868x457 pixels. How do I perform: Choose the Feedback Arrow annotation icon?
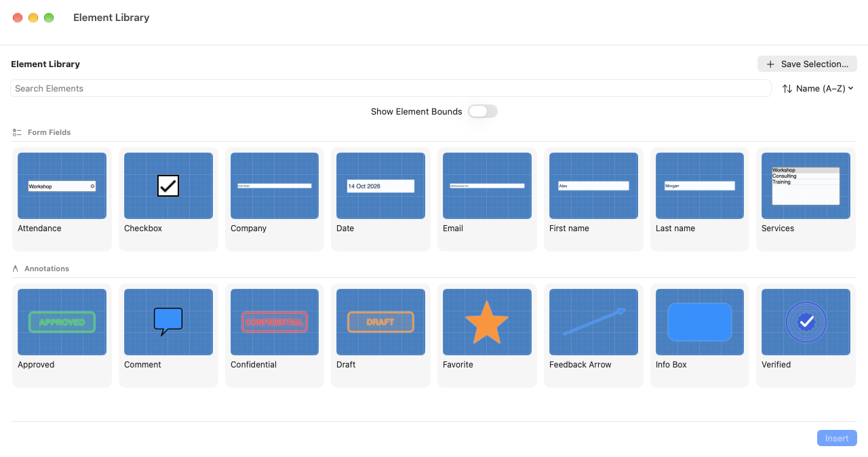[x=594, y=321]
